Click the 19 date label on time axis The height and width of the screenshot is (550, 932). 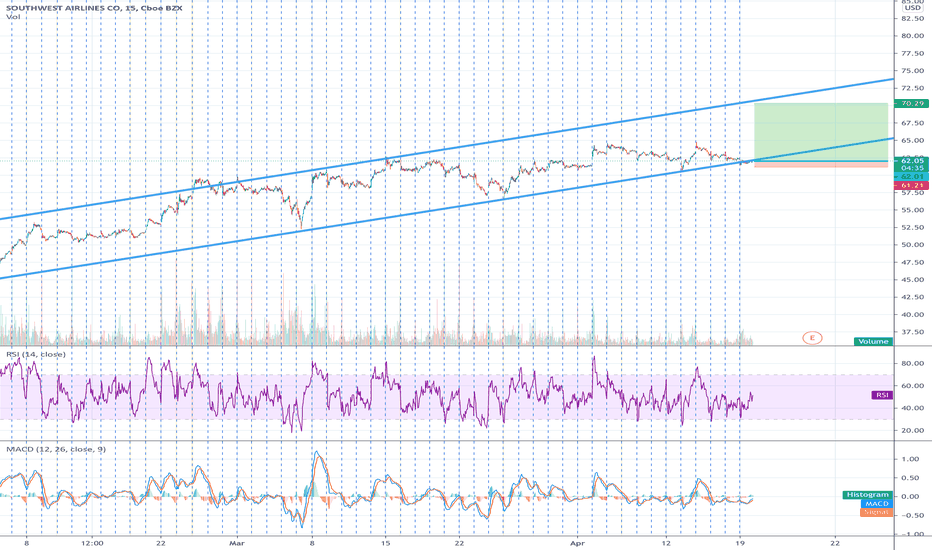[739, 543]
